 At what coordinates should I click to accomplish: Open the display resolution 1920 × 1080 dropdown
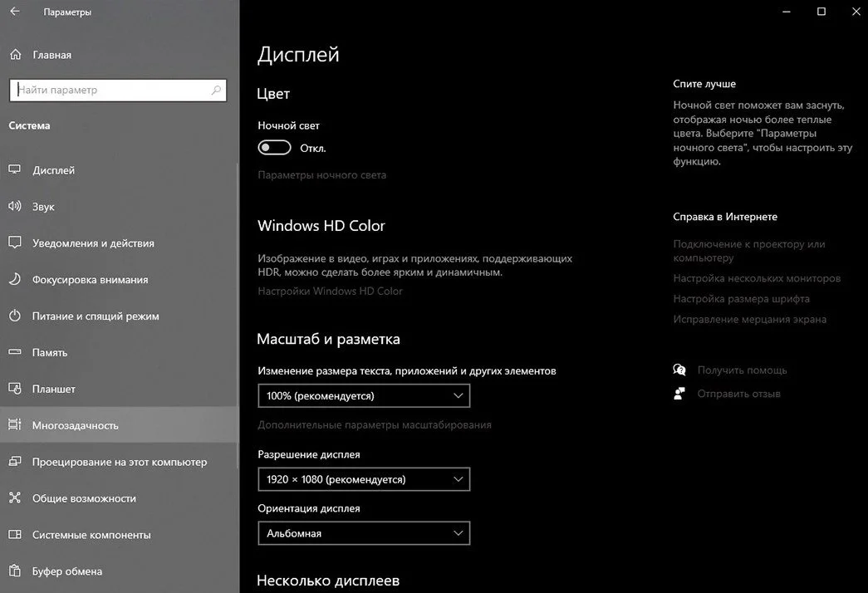(x=364, y=479)
